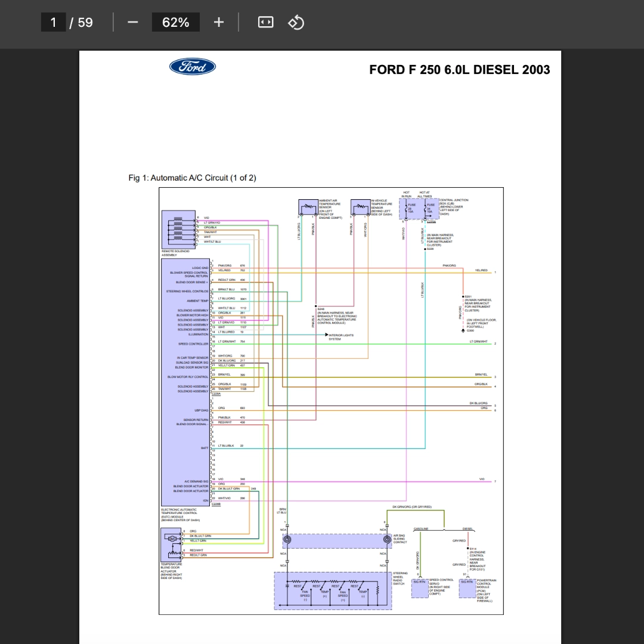Viewport: 644px width, 644px height.
Task: Click the Fig 1 Automatic A/C Circuit caption
Action: tap(192, 178)
